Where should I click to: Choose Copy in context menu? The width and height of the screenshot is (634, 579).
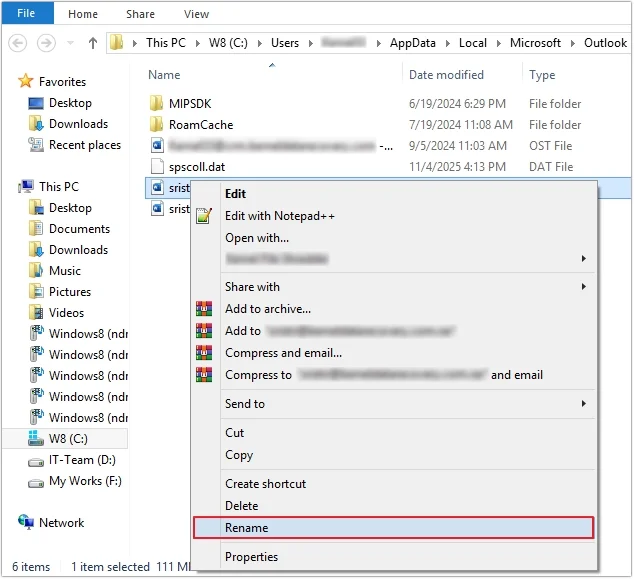point(239,455)
